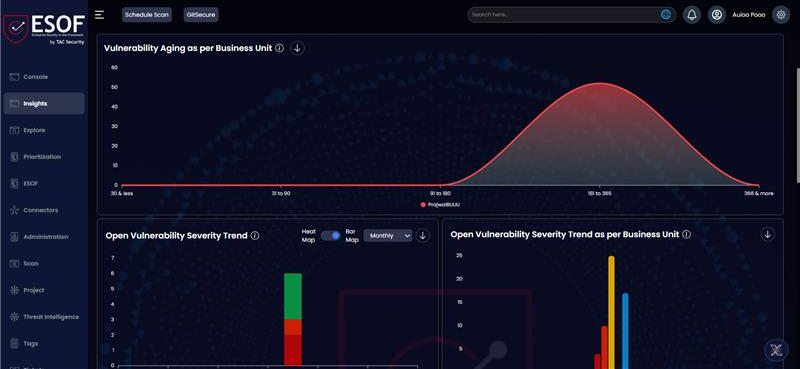
Task: Open the notifications bell
Action: (692, 15)
